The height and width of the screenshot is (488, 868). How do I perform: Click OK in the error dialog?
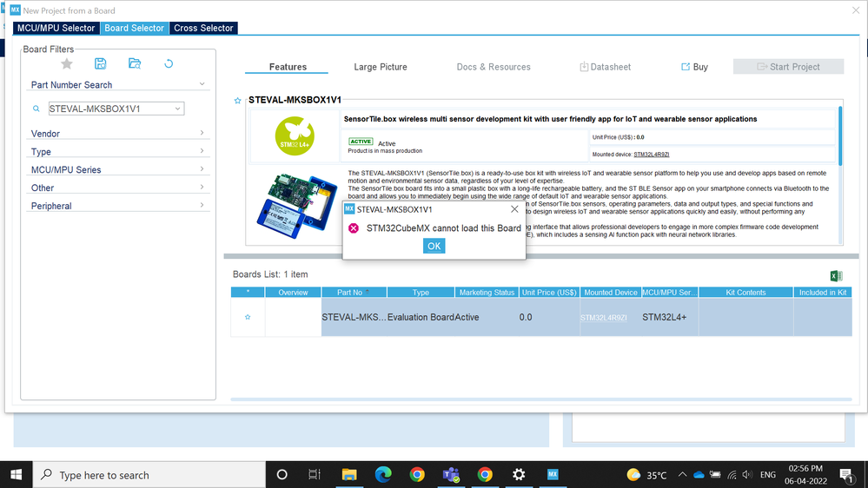pos(434,247)
